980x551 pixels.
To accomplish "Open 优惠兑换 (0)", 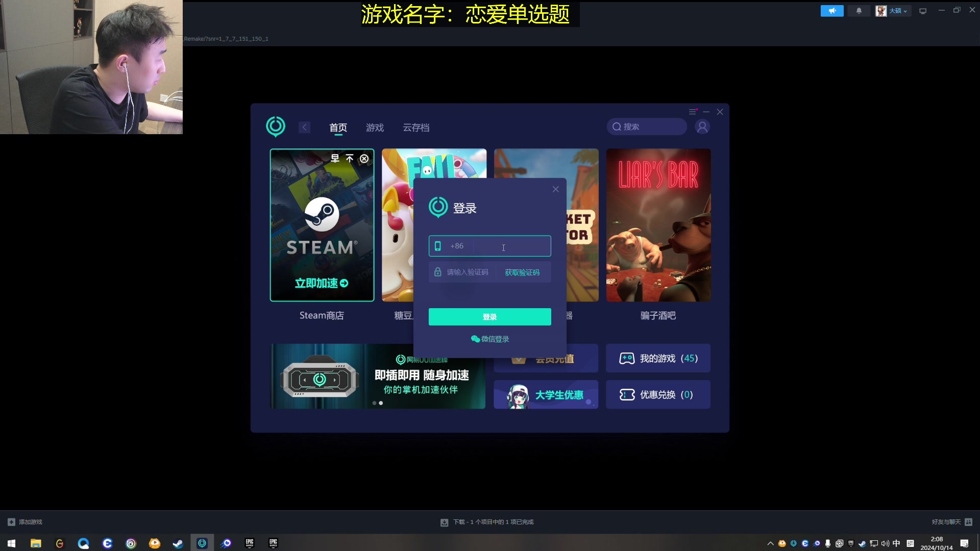I will (x=658, y=394).
